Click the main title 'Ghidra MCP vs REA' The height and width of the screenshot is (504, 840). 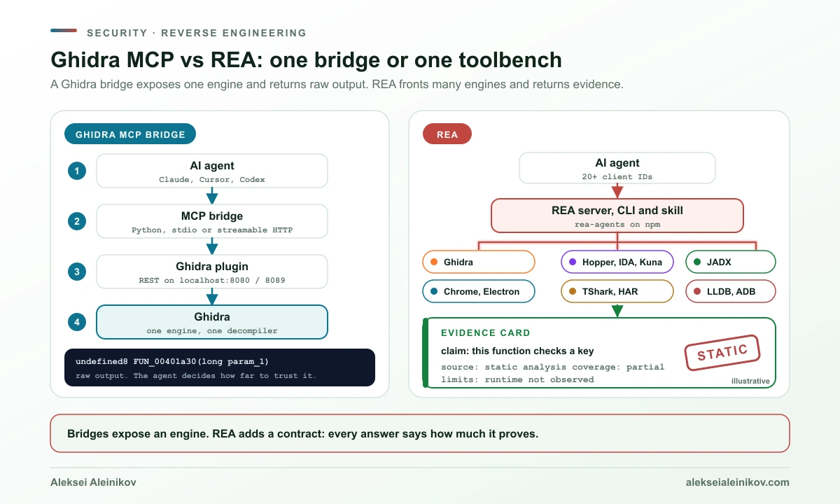(306, 59)
